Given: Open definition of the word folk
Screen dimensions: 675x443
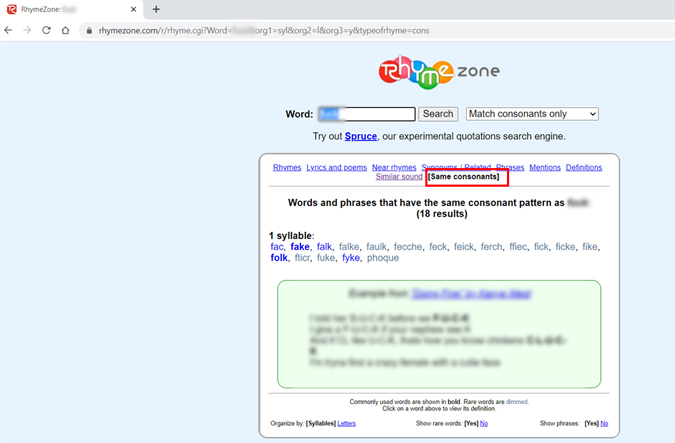Looking at the screenshot, I should click(279, 258).
